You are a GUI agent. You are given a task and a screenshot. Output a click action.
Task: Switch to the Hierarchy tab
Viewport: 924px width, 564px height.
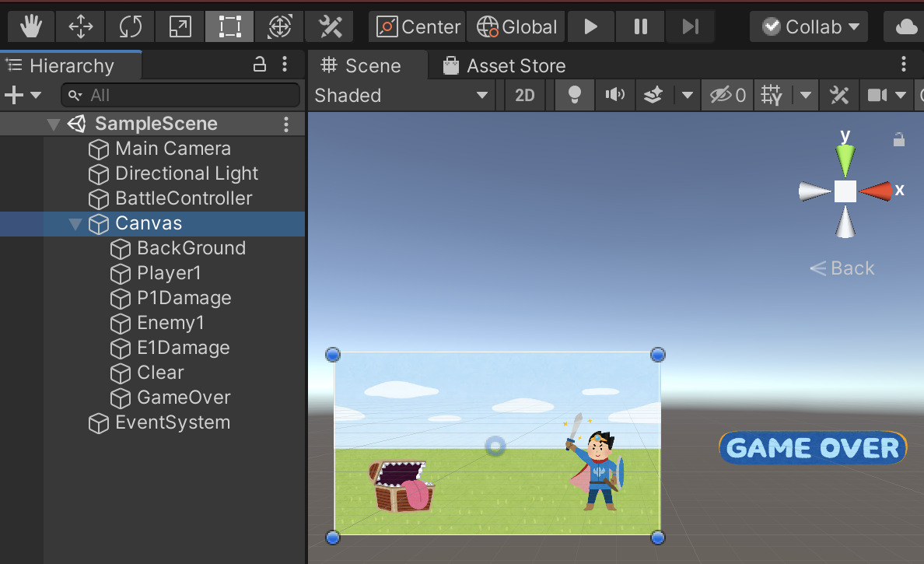coord(72,65)
